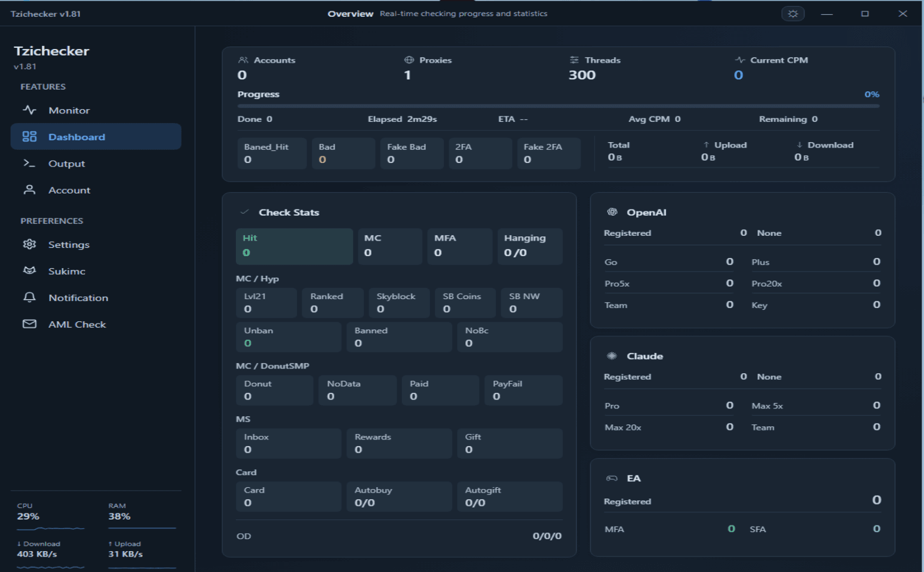
Task: Click the Autobuy card tile
Action: click(399, 497)
